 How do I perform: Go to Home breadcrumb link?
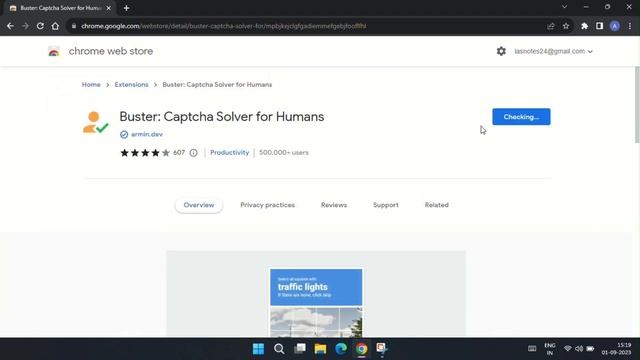(91, 84)
